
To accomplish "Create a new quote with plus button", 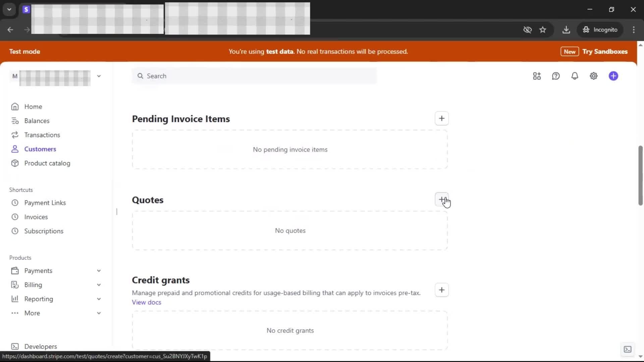I will (441, 199).
